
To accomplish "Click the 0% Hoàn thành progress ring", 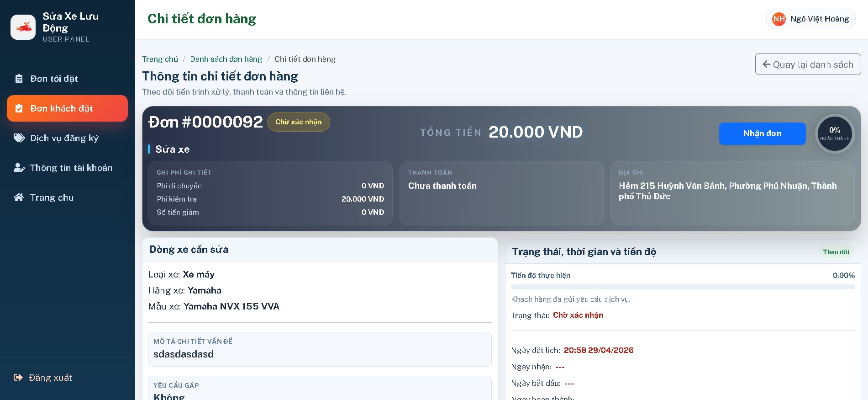I will tap(835, 133).
